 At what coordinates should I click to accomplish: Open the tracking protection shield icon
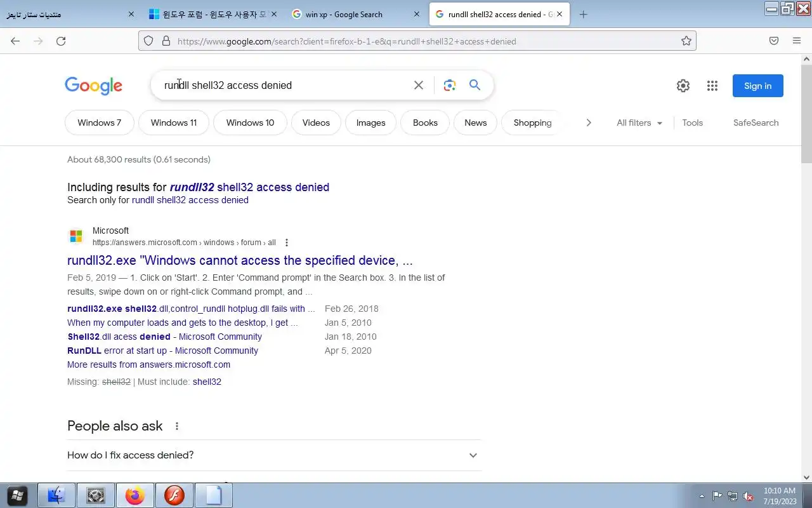(148, 41)
